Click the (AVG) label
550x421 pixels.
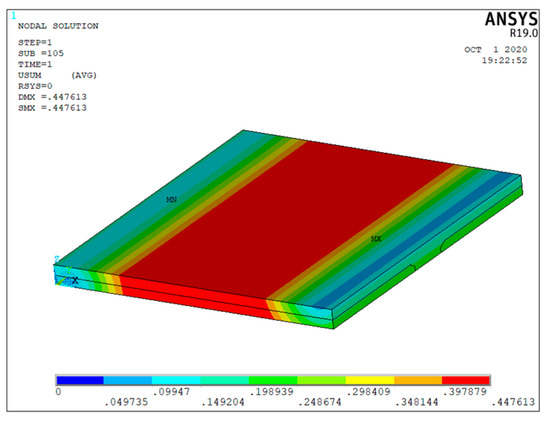tap(84, 75)
